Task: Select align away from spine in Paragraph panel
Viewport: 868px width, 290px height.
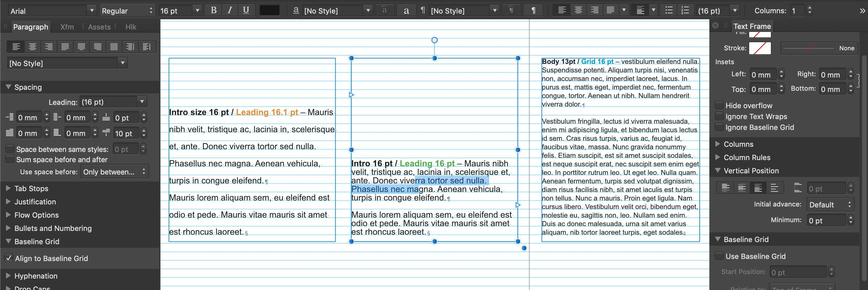Action: tap(147, 46)
